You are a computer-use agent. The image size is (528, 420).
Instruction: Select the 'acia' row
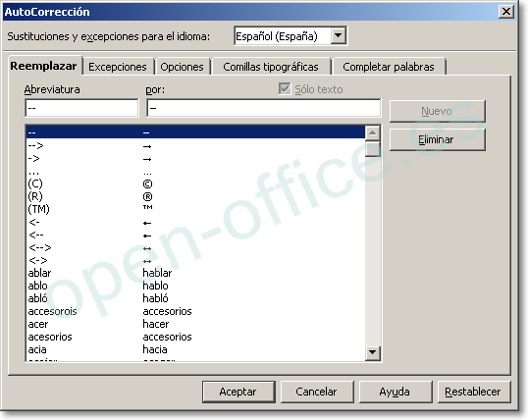195,349
